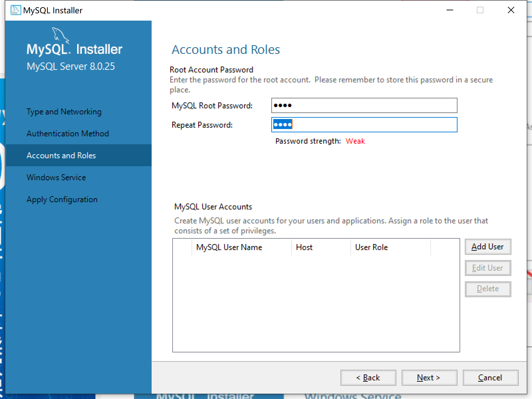Minimize the MySQL Installer window

tap(450, 10)
